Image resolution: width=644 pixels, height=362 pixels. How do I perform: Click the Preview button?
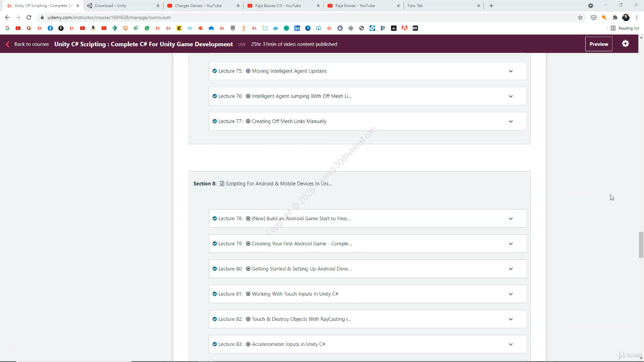[599, 44]
